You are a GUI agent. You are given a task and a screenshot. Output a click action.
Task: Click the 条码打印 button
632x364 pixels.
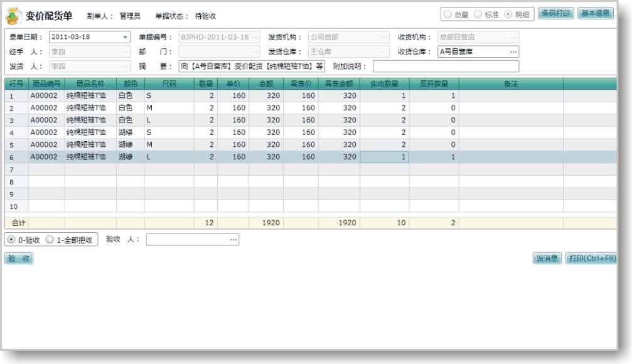pos(556,13)
